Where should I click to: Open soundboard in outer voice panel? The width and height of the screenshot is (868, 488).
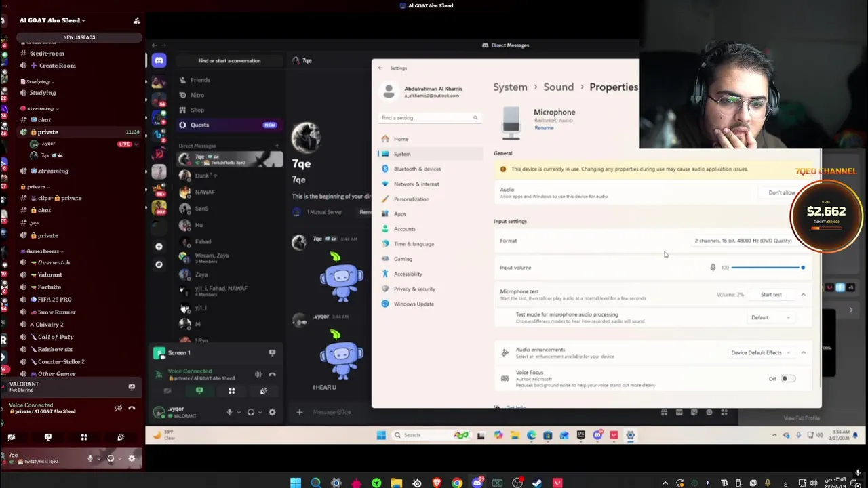121,437
